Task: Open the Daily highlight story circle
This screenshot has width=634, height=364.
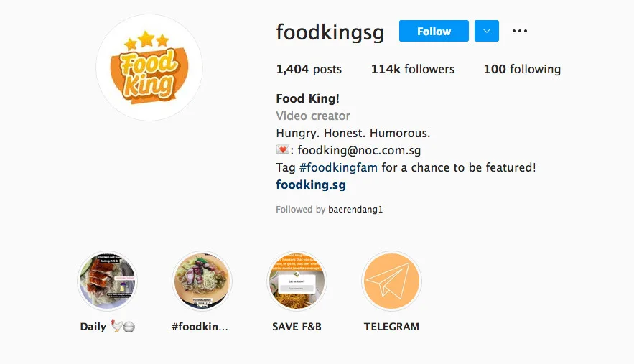Action: [x=107, y=281]
